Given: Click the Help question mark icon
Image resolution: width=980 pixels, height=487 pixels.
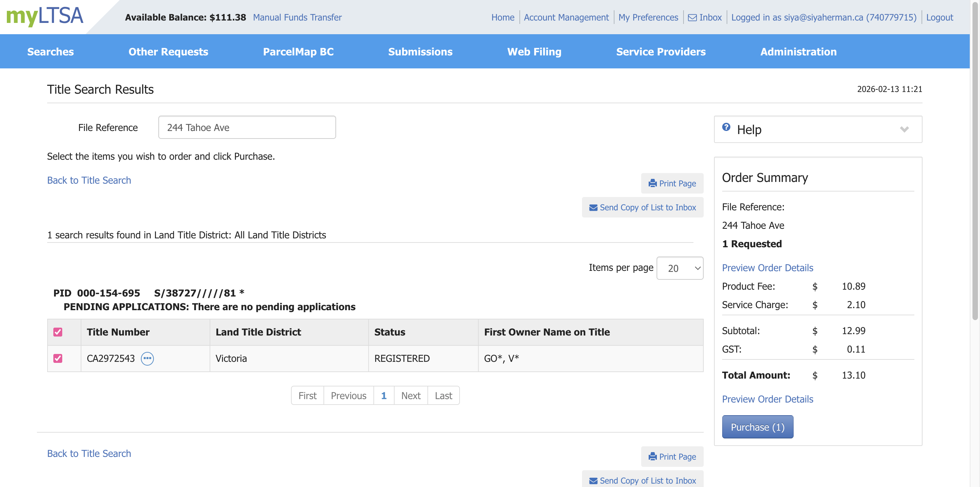Looking at the screenshot, I should tap(726, 128).
